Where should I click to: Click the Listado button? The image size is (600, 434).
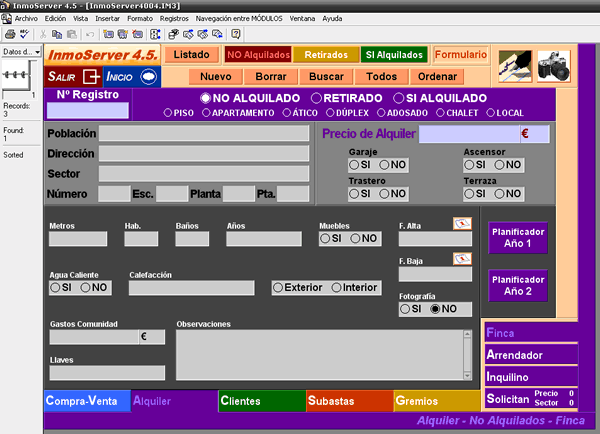coord(192,55)
